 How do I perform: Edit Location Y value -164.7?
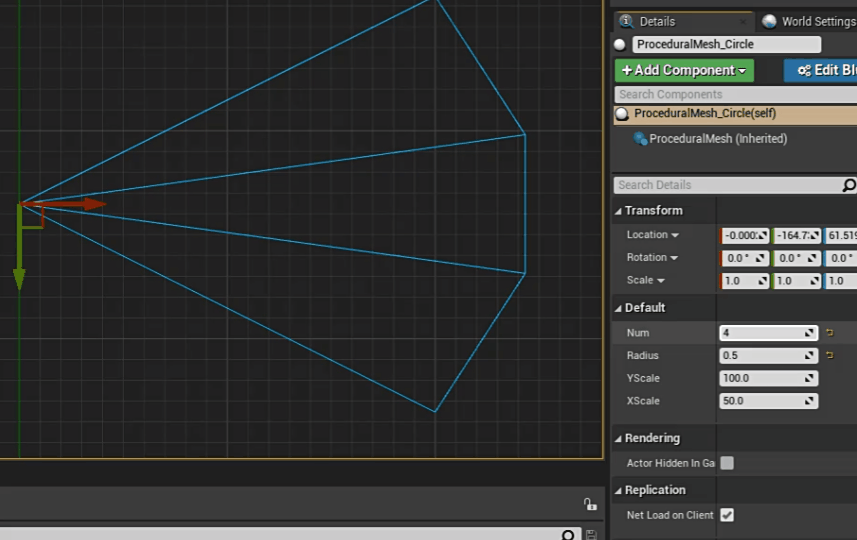[x=797, y=236]
